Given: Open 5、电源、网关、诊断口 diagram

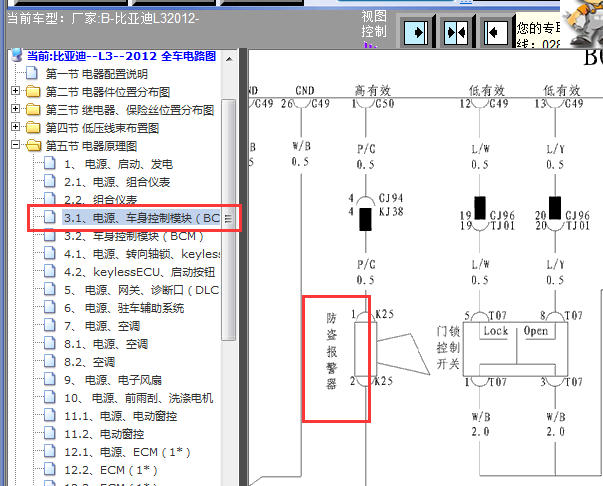Looking at the screenshot, I should tap(142, 290).
